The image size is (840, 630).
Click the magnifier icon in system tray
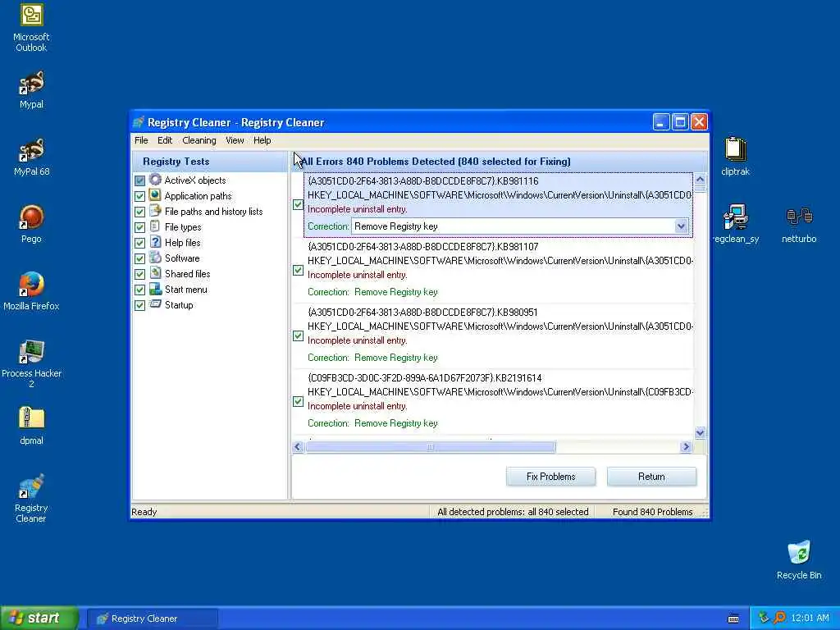(x=779, y=618)
